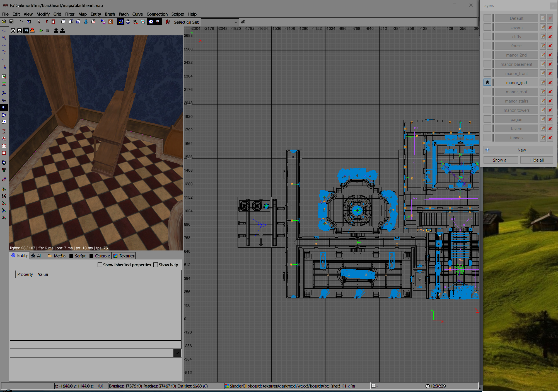Click the Save map floppy icon
The image size is (558, 392).
pos(11,22)
